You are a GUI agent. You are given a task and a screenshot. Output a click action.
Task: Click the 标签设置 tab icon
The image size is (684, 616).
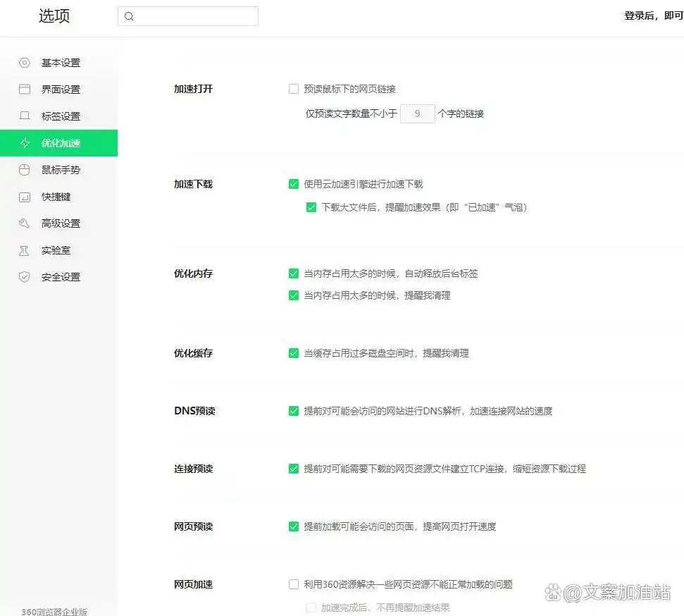(25, 116)
